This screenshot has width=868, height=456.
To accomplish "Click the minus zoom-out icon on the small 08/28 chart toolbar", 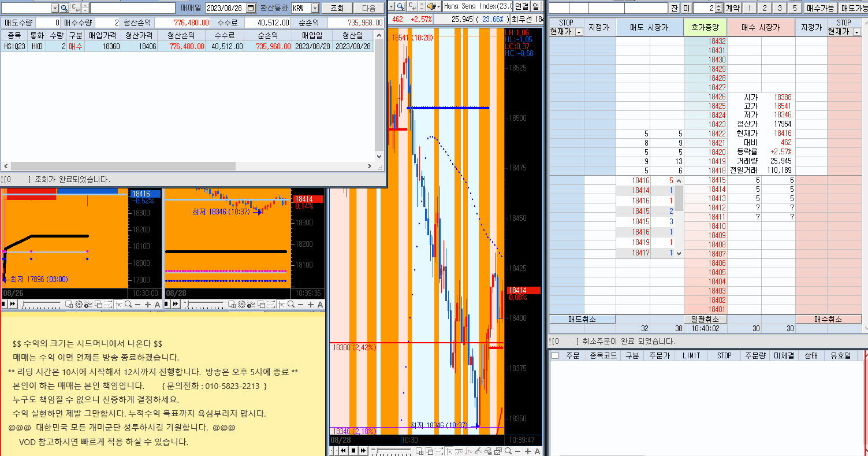I will [x=300, y=304].
